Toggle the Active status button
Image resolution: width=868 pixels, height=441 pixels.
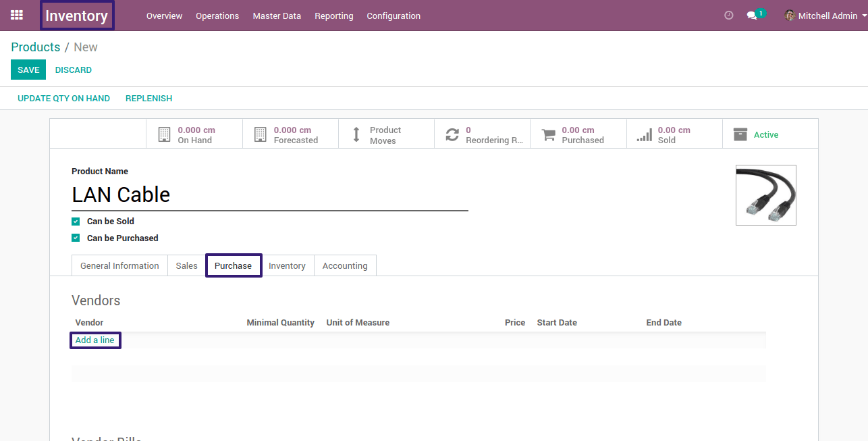pyautogui.click(x=770, y=134)
